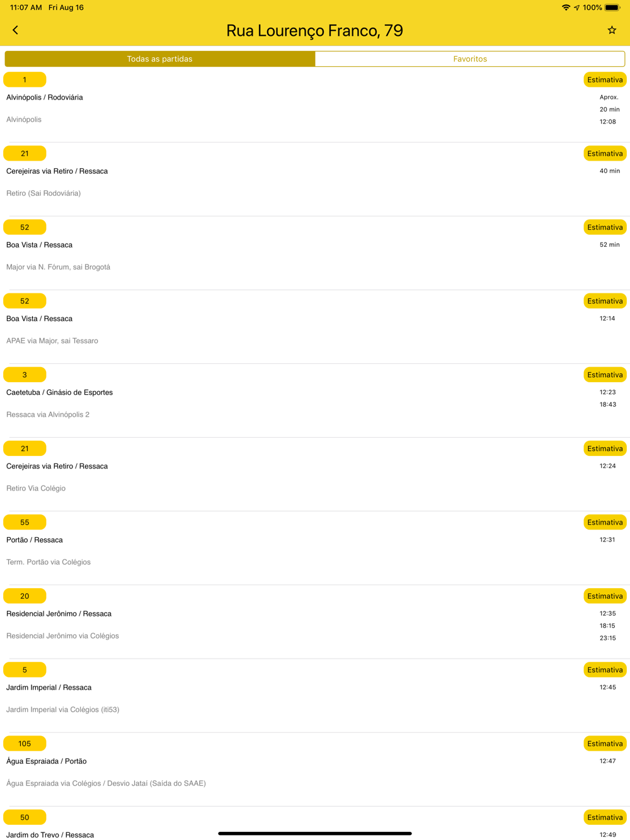Tap the Wi-Fi status icon
630x840 pixels.
[x=566, y=8]
